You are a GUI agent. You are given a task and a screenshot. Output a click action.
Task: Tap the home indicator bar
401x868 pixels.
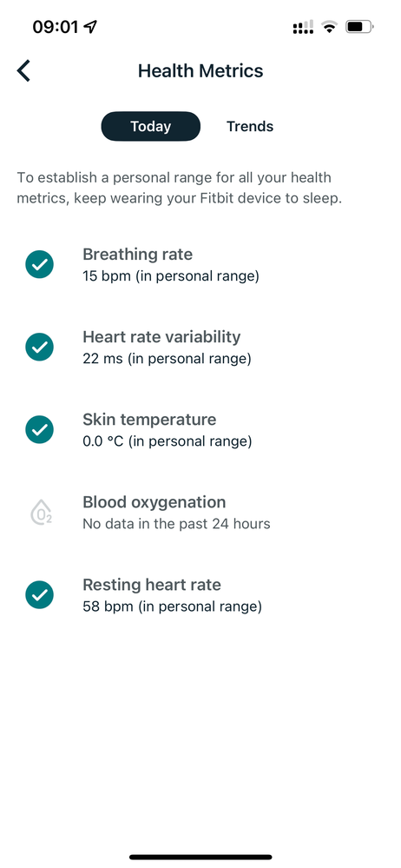point(200,857)
